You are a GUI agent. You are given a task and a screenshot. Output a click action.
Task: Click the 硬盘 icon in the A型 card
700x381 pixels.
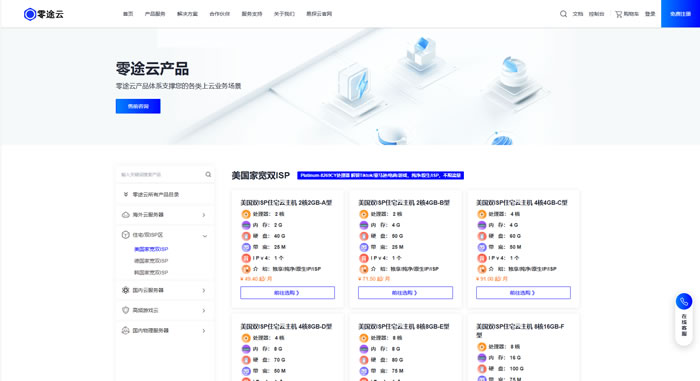(x=246, y=236)
